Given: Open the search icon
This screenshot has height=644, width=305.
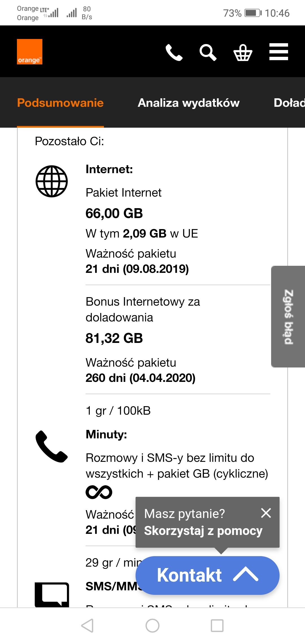Looking at the screenshot, I should coord(208,52).
